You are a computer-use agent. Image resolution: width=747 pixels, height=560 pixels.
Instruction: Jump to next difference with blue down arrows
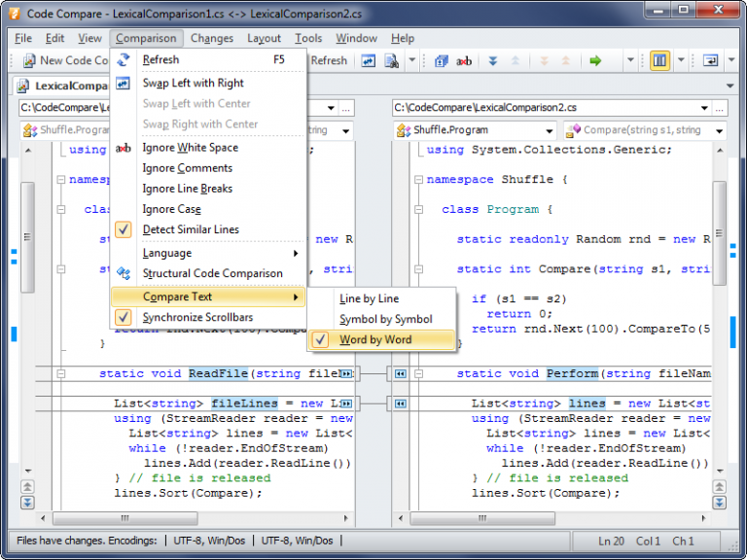coord(492,60)
